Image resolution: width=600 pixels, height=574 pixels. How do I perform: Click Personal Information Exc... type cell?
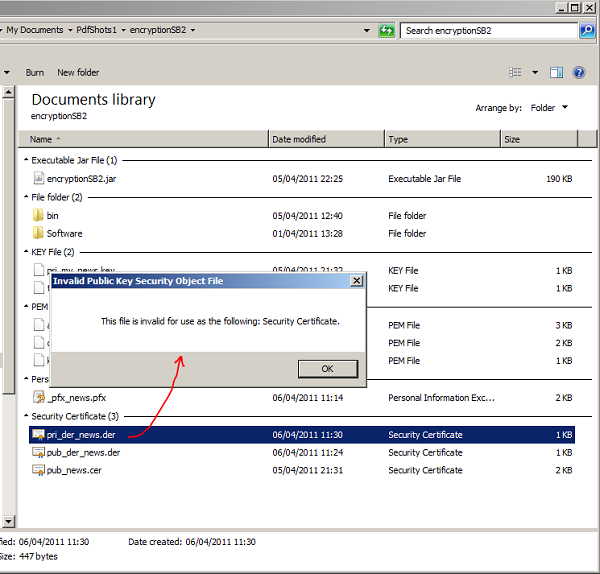coord(442,398)
